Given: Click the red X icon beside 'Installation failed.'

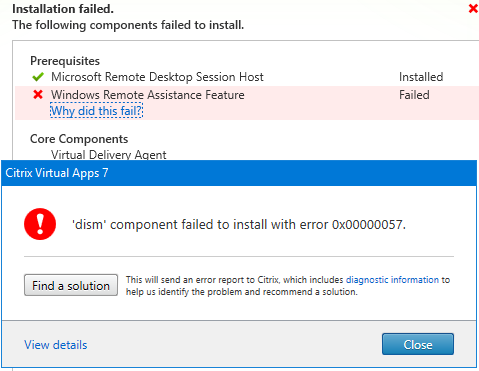Looking at the screenshot, I should (x=473, y=9).
